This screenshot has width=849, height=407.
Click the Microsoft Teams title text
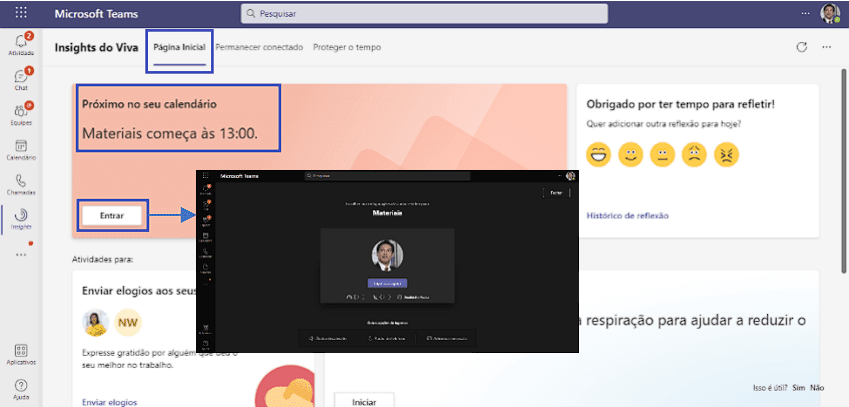click(x=96, y=14)
